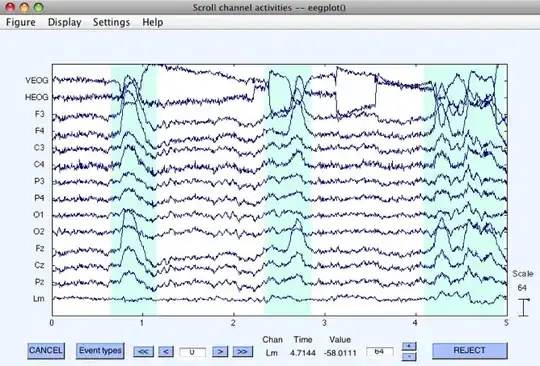This screenshot has width=540, height=366.
Task: Step backward with the < button
Action: tap(166, 352)
